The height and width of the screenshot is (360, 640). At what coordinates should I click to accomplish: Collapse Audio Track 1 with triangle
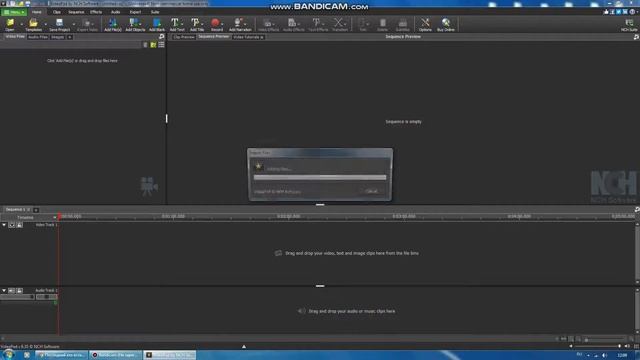point(4,291)
